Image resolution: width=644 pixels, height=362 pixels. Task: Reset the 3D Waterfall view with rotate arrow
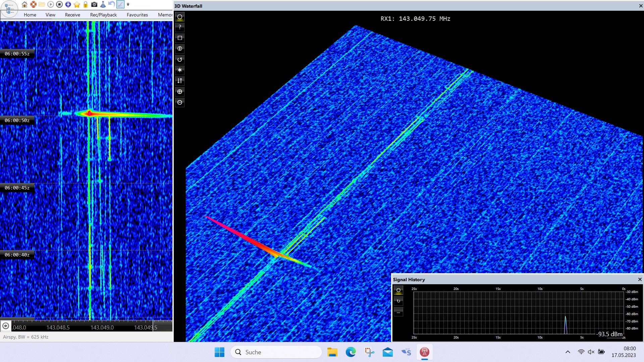pyautogui.click(x=180, y=59)
